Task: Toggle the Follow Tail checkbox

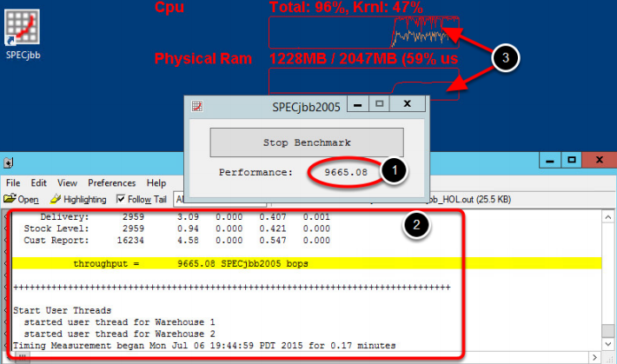Action: coord(121,199)
